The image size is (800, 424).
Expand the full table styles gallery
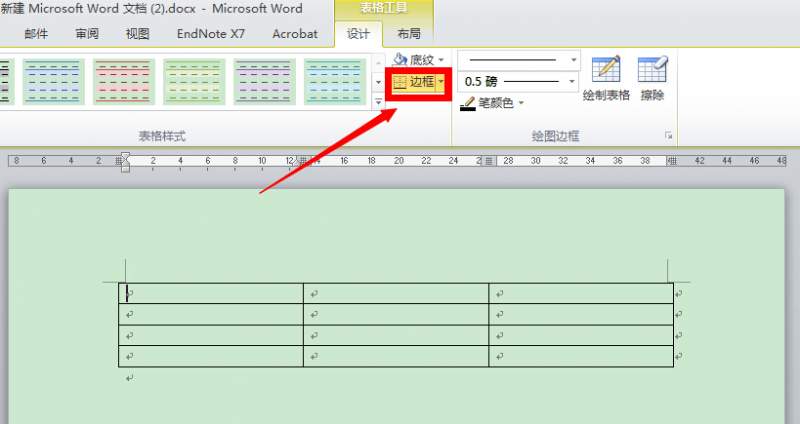click(x=379, y=102)
